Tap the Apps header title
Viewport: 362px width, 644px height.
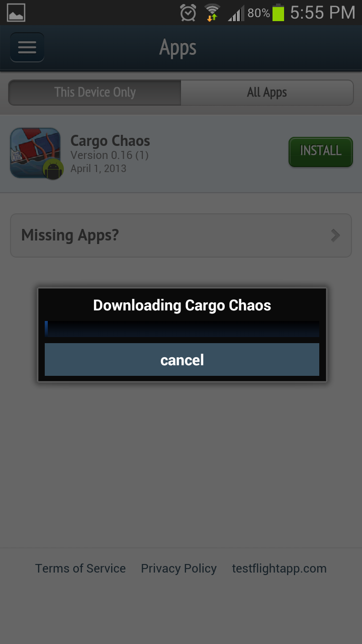pyautogui.click(x=178, y=48)
